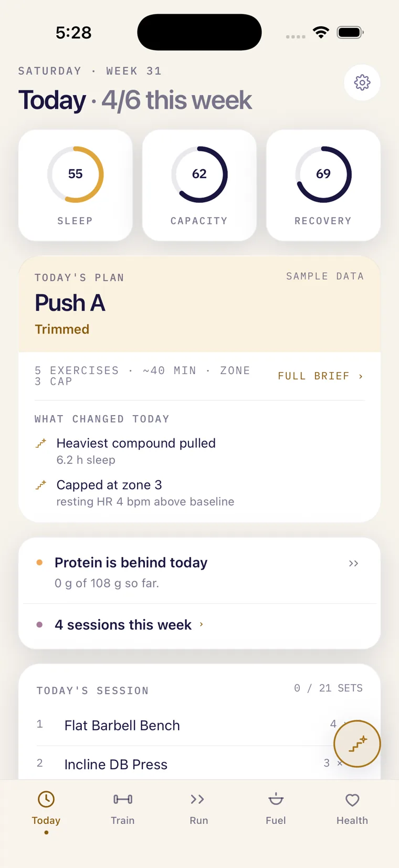Open the Recovery score card
399x868 pixels.
(x=323, y=185)
